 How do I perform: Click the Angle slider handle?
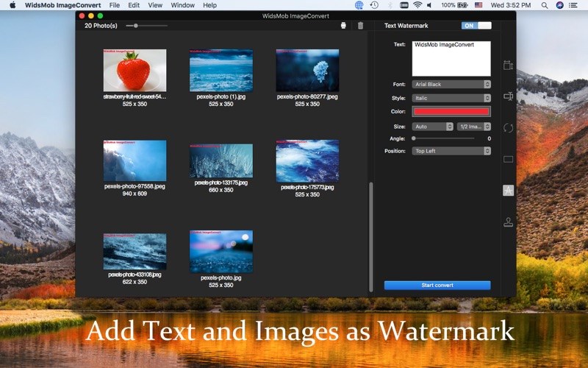point(414,138)
